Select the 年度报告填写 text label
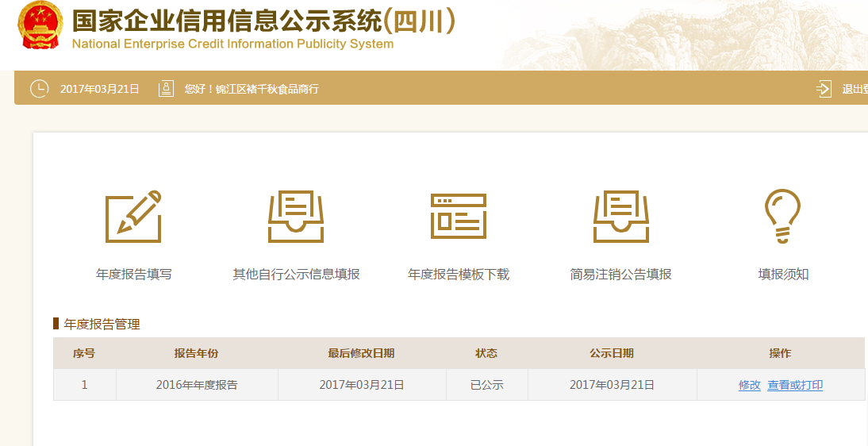Screen dimensions: 868x446 [x=133, y=275]
